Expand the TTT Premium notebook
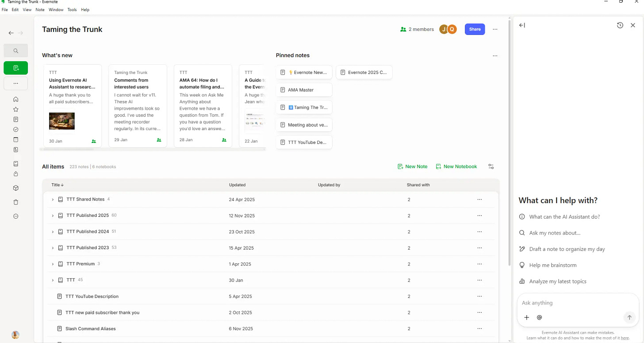Viewport: 644px width, 343px height. (x=53, y=264)
